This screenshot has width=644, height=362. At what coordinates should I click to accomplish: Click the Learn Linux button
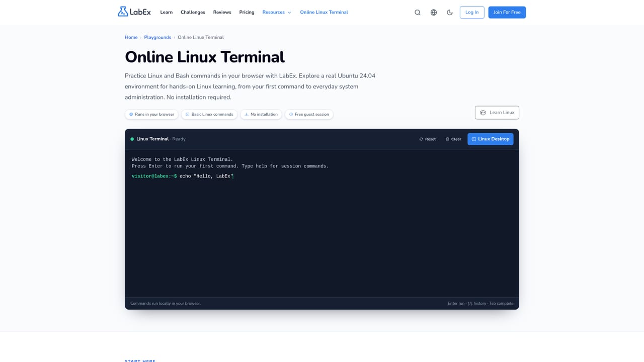pyautogui.click(x=497, y=113)
